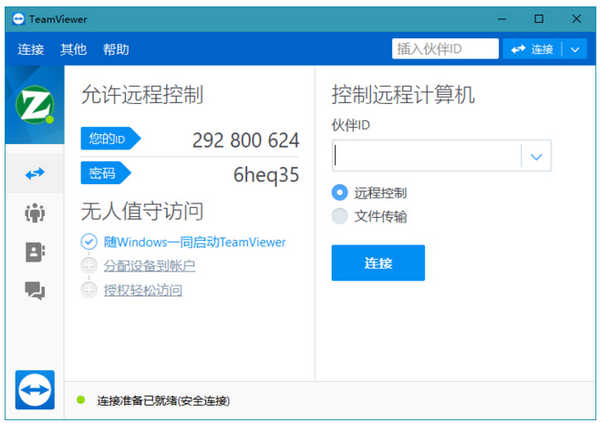Click the 密码 blue label
Screen dimensions: 600x423
pos(106,173)
